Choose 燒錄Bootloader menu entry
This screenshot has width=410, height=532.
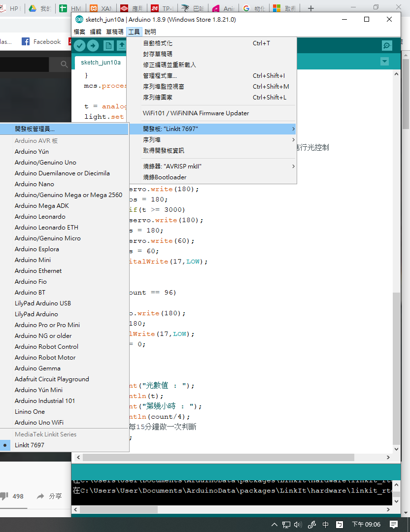pos(211,177)
